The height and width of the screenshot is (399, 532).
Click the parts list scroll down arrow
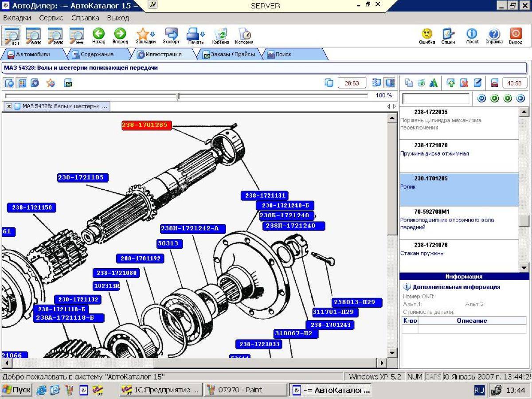click(524, 268)
